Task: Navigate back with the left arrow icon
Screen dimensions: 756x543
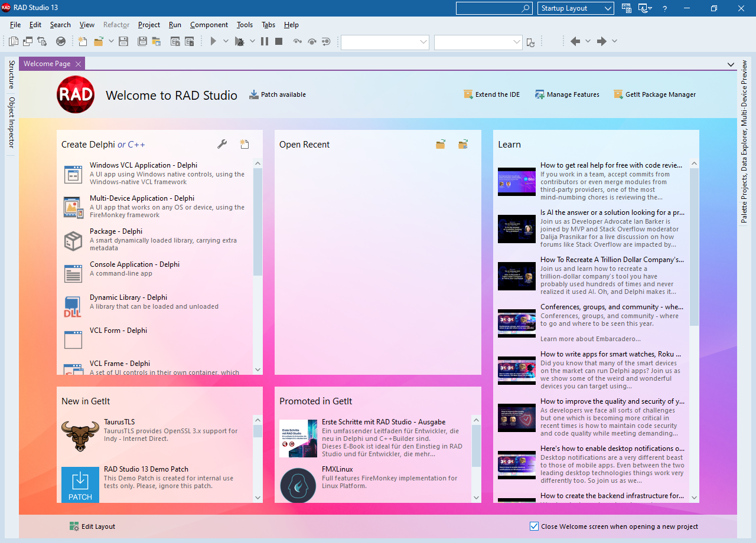Action: click(x=575, y=41)
